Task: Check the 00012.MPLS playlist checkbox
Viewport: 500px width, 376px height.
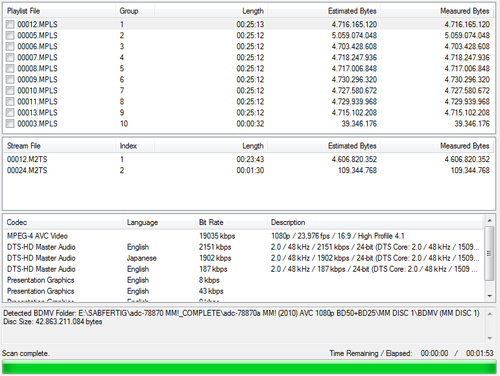Action: pos(10,24)
